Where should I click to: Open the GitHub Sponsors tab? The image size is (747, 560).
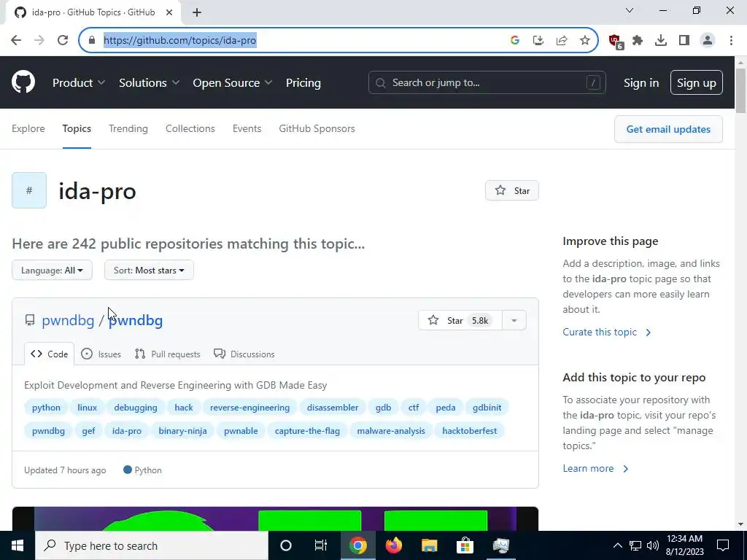pos(317,128)
